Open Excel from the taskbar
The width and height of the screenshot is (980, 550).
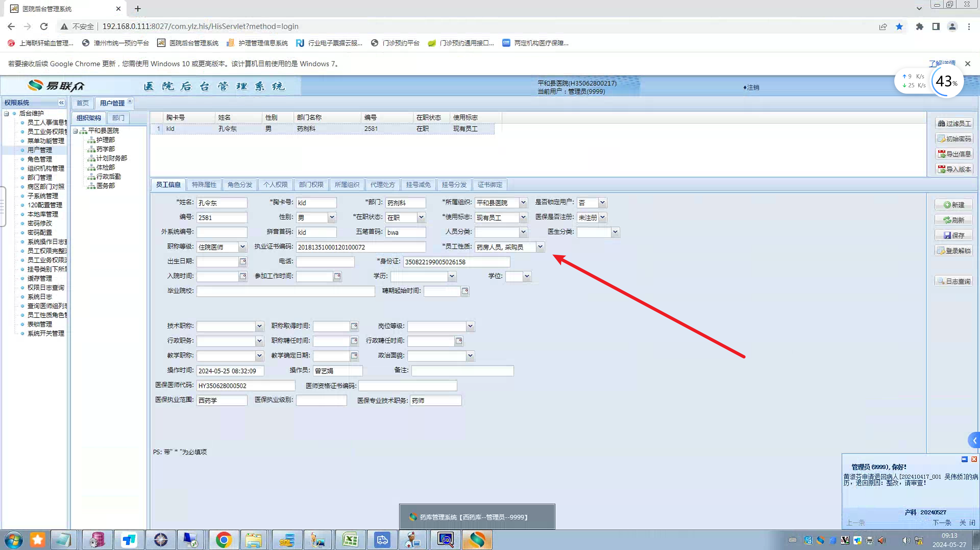point(350,540)
